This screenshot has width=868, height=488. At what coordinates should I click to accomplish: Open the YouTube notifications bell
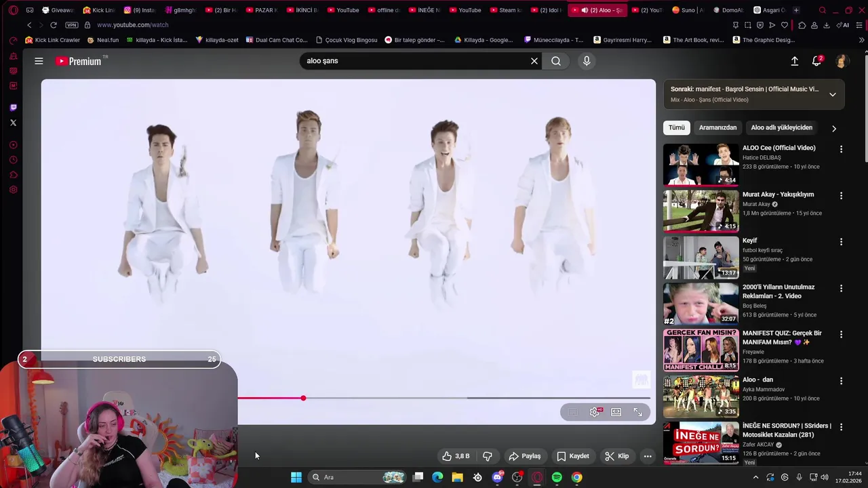coord(816,61)
